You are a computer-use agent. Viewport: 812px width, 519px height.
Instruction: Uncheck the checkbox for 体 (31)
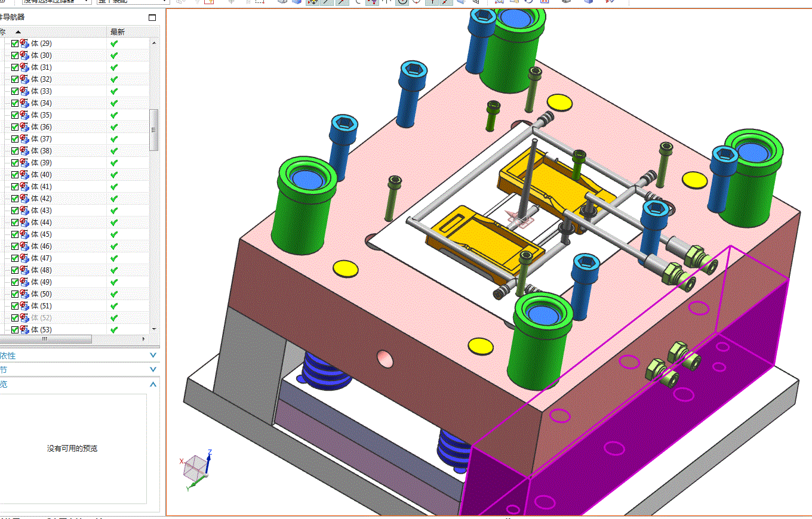point(15,67)
